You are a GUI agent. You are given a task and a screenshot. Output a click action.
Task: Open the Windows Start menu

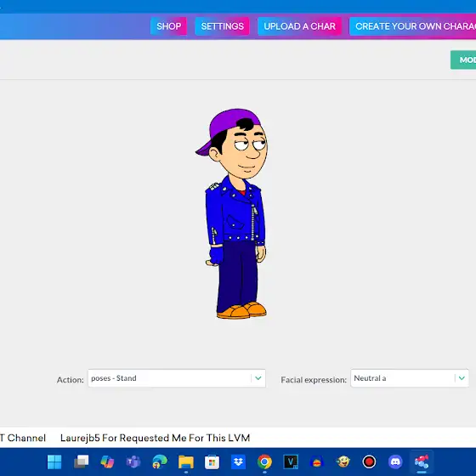click(54, 462)
